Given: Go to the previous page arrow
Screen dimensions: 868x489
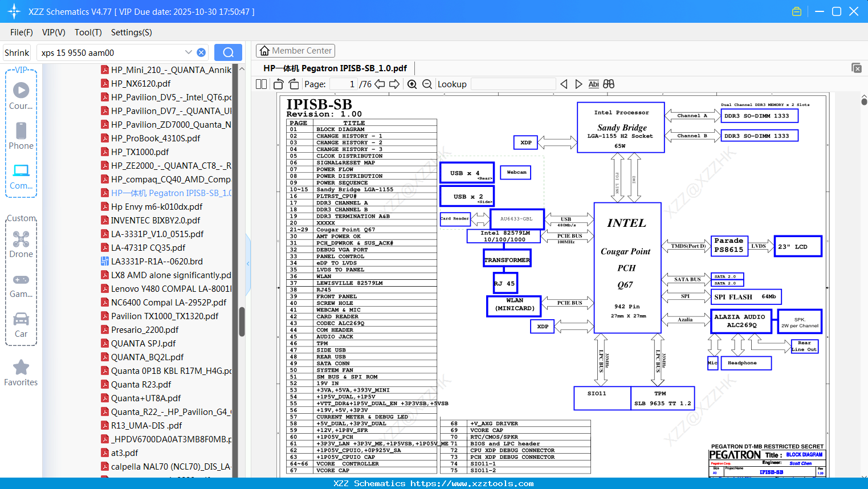Looking at the screenshot, I should pos(380,84).
